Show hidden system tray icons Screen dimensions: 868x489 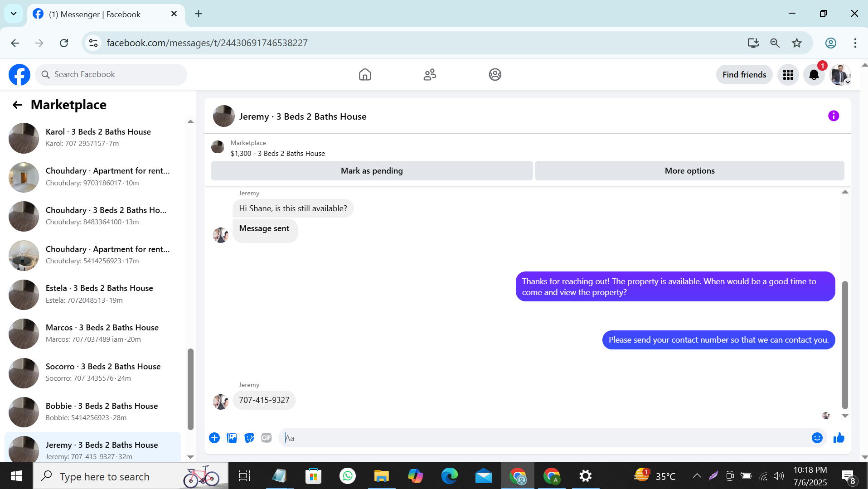click(x=697, y=476)
